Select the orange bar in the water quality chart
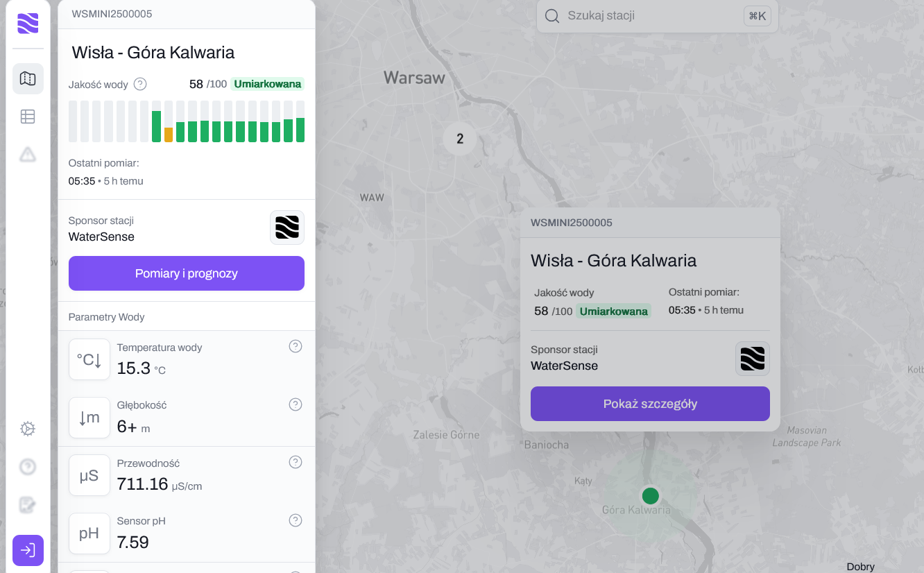Viewport: 924px width, 573px height. [x=169, y=135]
